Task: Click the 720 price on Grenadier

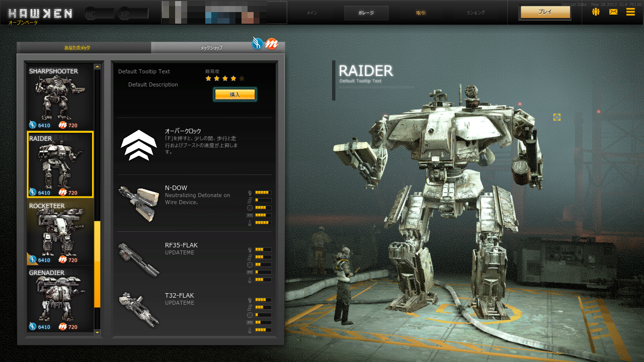Action: point(73,327)
